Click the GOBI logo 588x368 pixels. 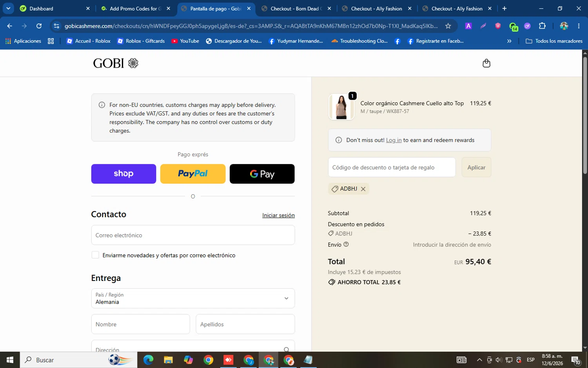[116, 63]
